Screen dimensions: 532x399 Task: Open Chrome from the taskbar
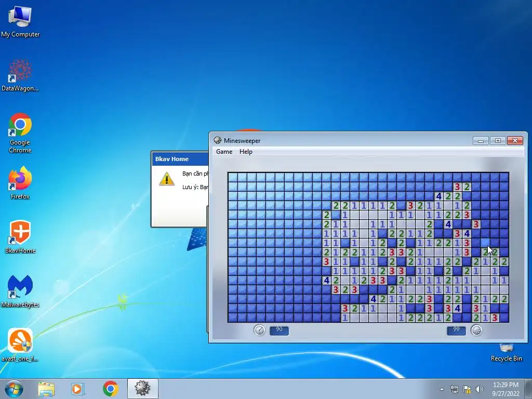[110, 389]
